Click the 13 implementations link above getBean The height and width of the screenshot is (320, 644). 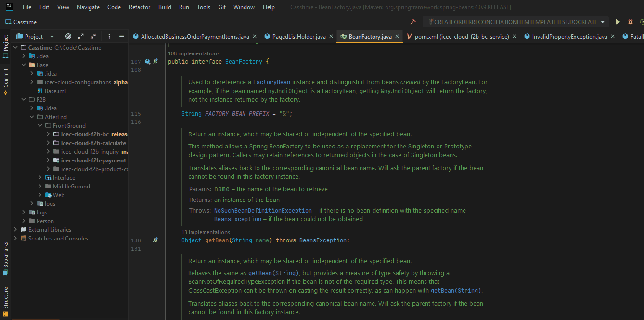pyautogui.click(x=206, y=232)
